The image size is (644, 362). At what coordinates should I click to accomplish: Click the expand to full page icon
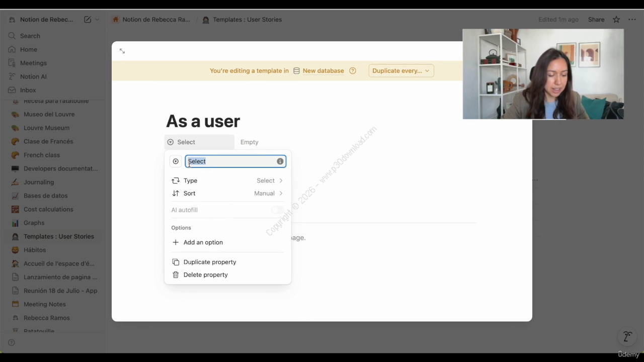pos(122,51)
